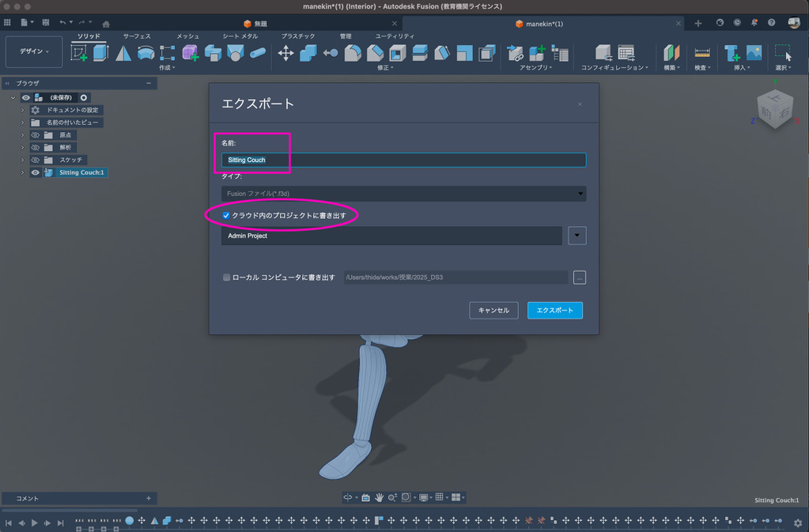
Task: Click the Measure ruler icon
Action: click(701, 53)
